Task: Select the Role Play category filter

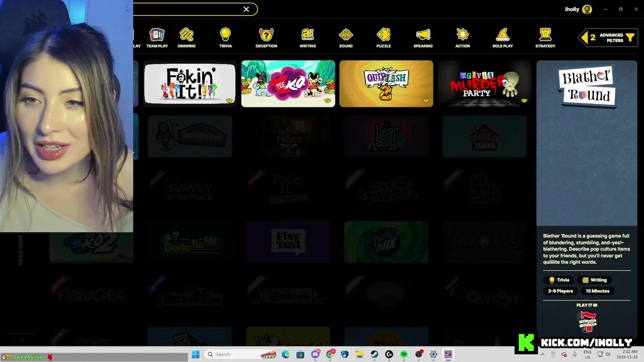Action: [503, 38]
